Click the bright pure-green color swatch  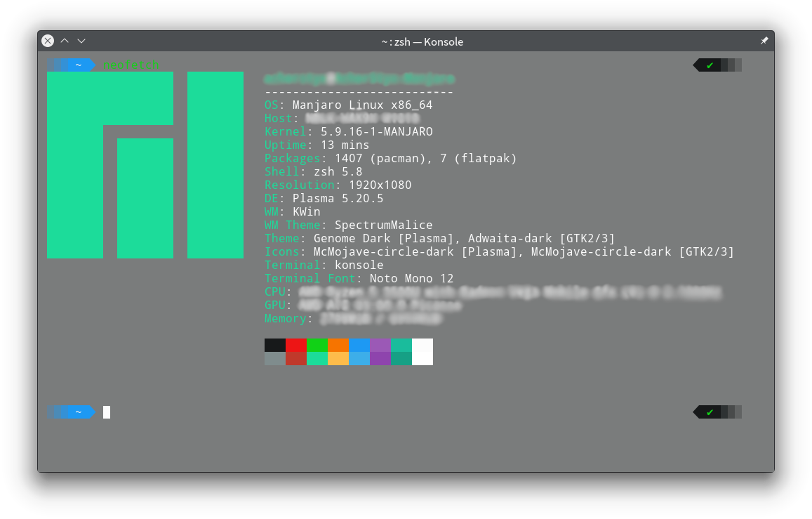[x=317, y=345]
